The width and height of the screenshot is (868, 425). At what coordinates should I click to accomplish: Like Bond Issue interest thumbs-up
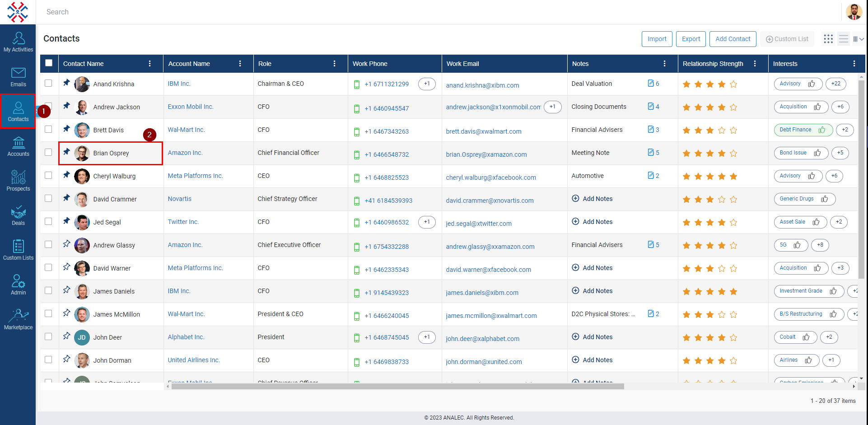[x=817, y=153]
